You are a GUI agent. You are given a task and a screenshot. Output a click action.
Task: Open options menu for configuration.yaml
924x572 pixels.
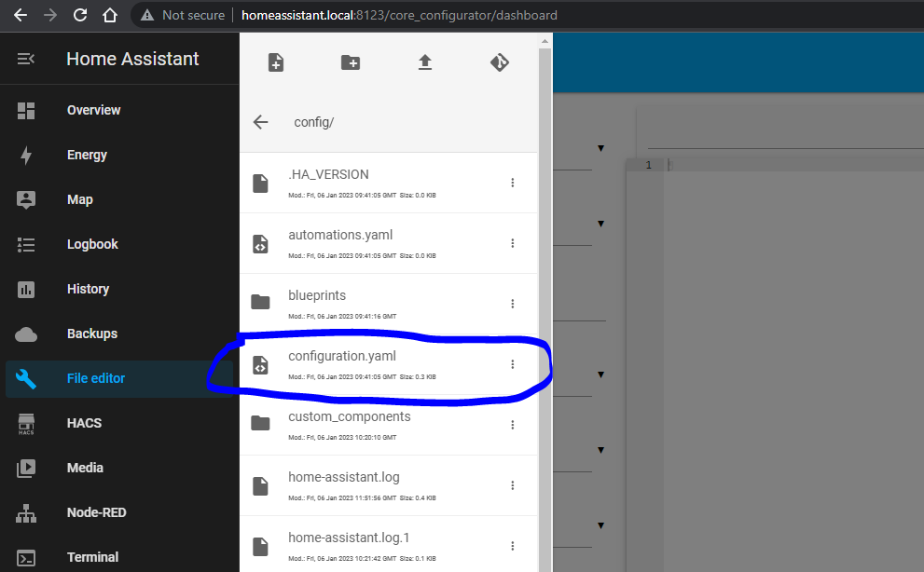pos(513,364)
